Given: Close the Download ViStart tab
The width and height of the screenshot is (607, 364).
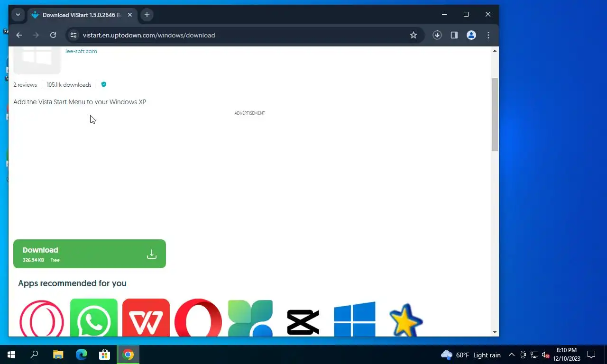Looking at the screenshot, I should 130,15.
